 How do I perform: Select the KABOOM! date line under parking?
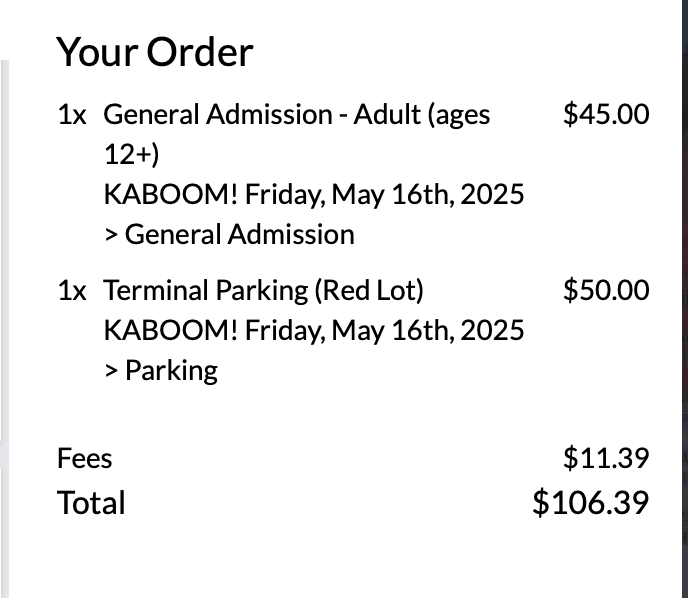(313, 330)
